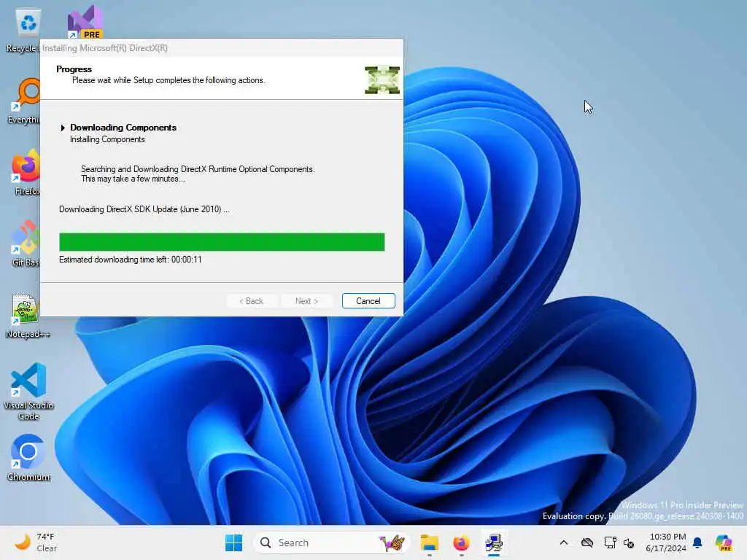
Task: Click the DirectX setup taskbar icon
Action: tap(494, 542)
